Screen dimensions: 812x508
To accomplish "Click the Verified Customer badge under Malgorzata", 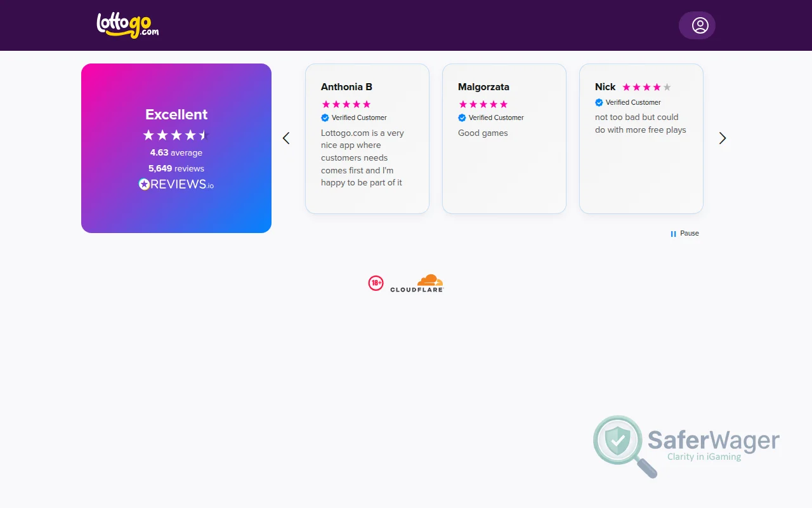I will point(490,117).
